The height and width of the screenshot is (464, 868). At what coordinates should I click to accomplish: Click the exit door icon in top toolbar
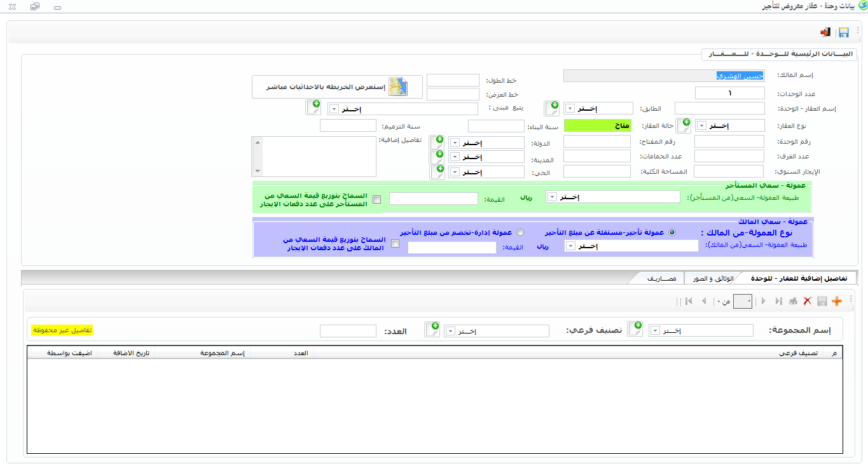825,32
